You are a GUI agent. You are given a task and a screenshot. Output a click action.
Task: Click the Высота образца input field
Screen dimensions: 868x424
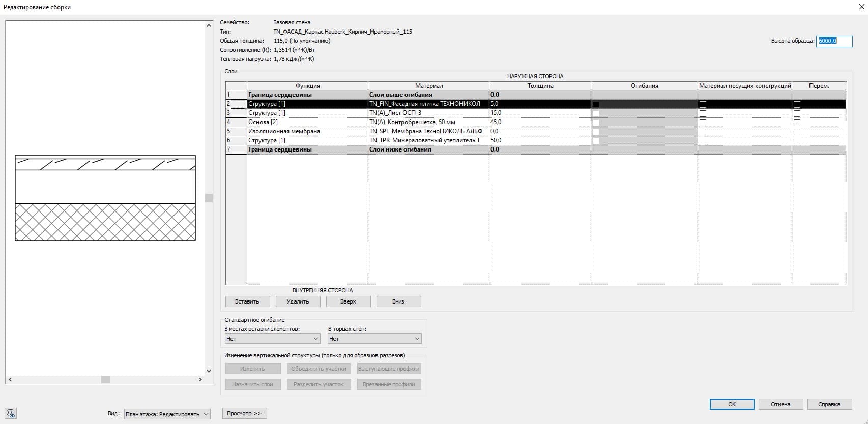pyautogui.click(x=833, y=41)
